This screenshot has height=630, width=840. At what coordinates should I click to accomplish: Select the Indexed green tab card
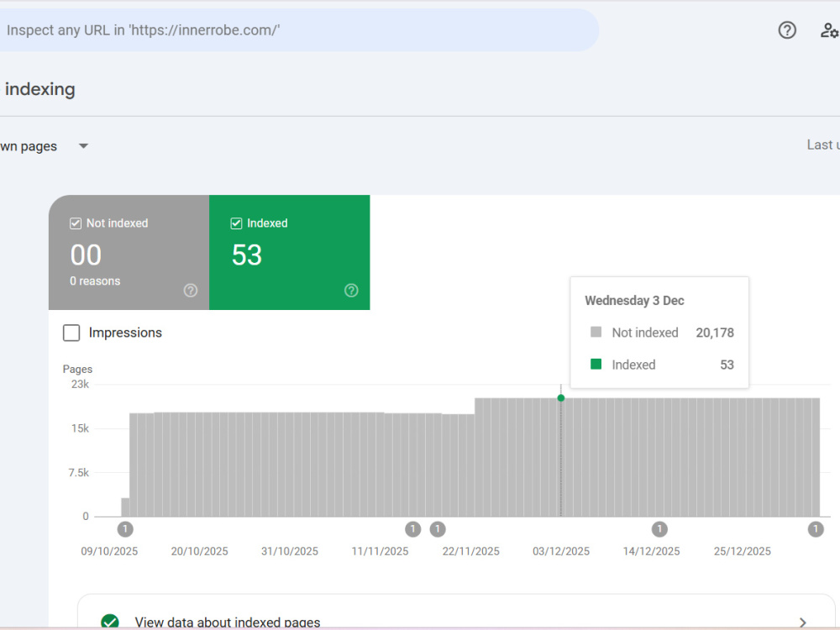point(289,252)
